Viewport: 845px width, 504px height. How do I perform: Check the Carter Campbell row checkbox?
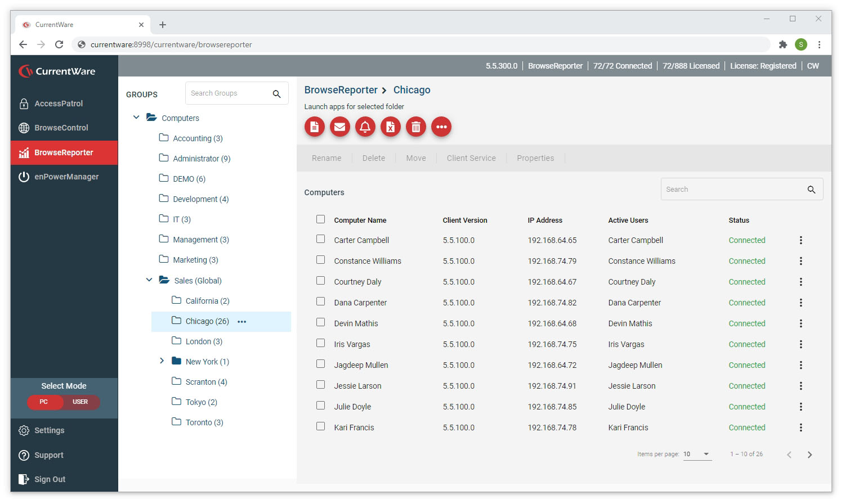point(321,239)
